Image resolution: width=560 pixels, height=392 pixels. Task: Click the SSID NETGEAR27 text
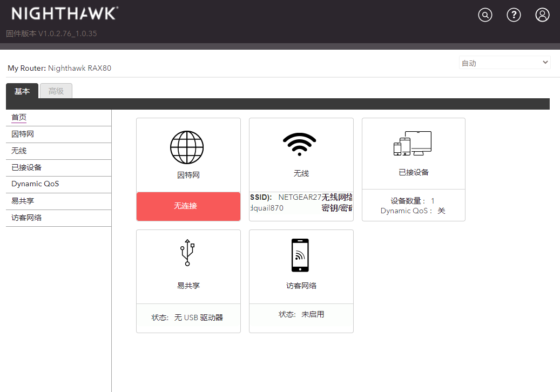(x=286, y=197)
